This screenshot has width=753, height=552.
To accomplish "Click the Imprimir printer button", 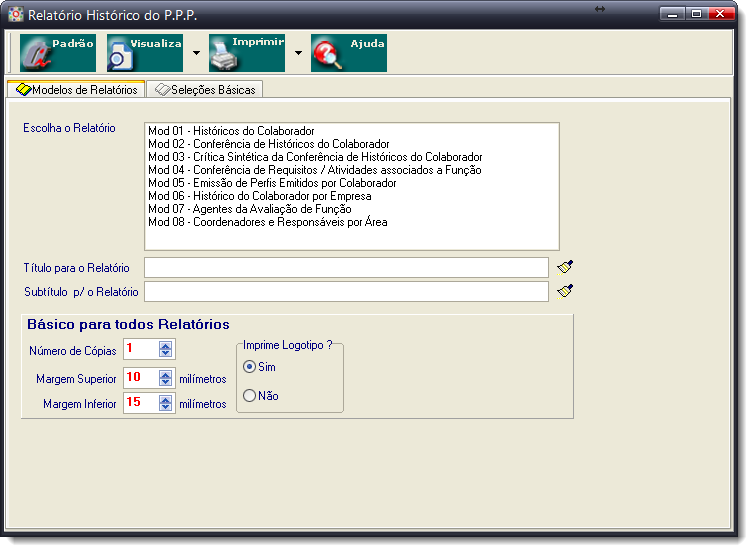I will click(247, 53).
